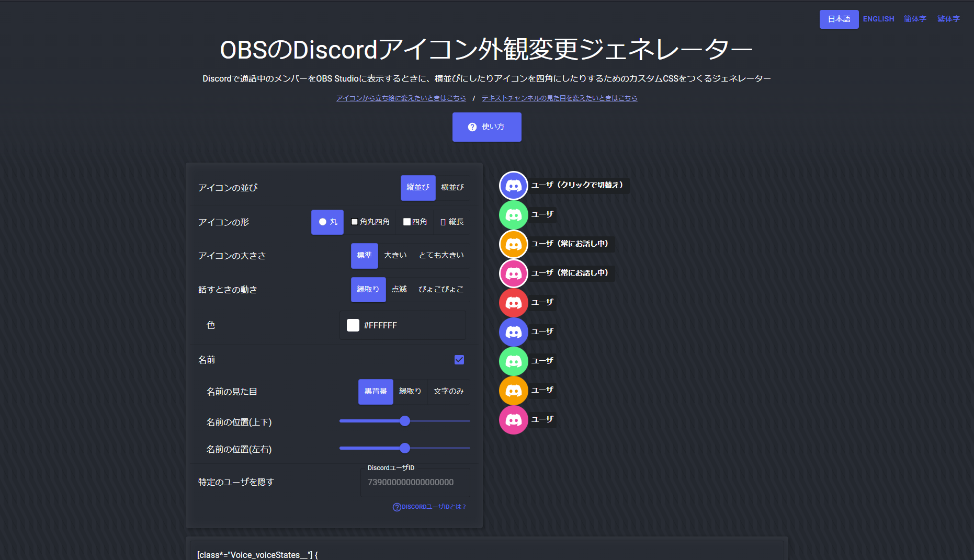This screenshot has height=560, width=974.
Task: Switch language to ENGLISH
Action: (x=879, y=19)
